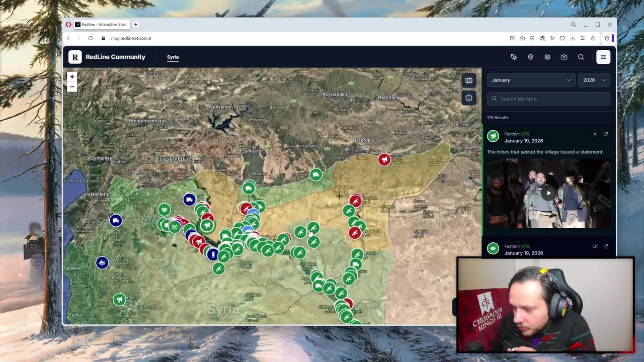The height and width of the screenshot is (362, 644).
Task: Open the Opera privacy shield icon
Action: click(x=532, y=38)
